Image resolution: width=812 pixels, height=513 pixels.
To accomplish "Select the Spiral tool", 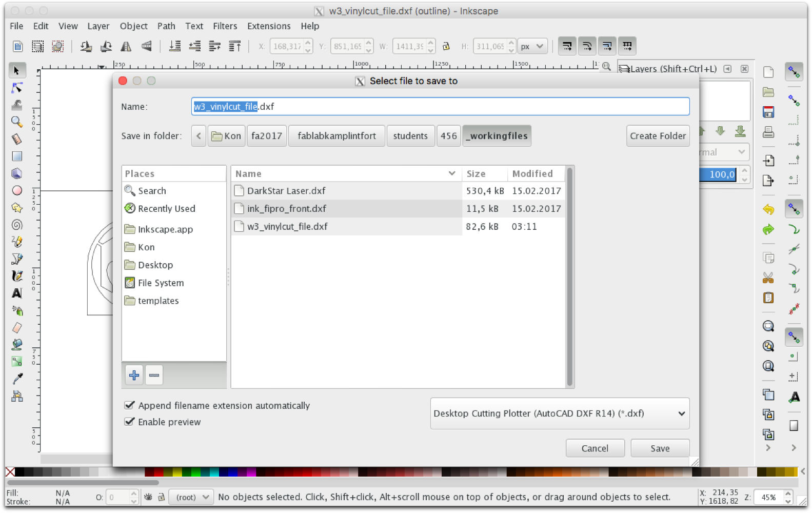I will click(x=17, y=225).
